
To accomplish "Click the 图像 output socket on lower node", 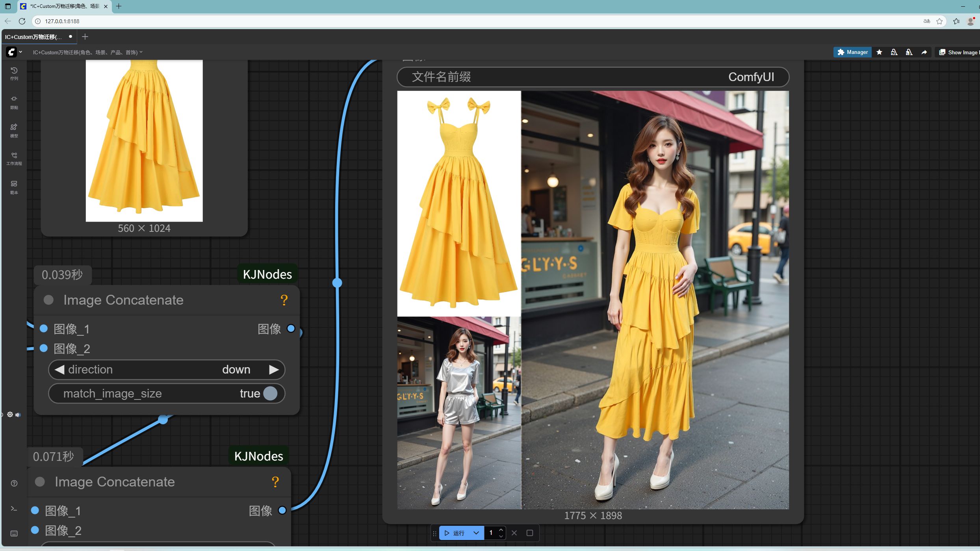I will coord(282,510).
